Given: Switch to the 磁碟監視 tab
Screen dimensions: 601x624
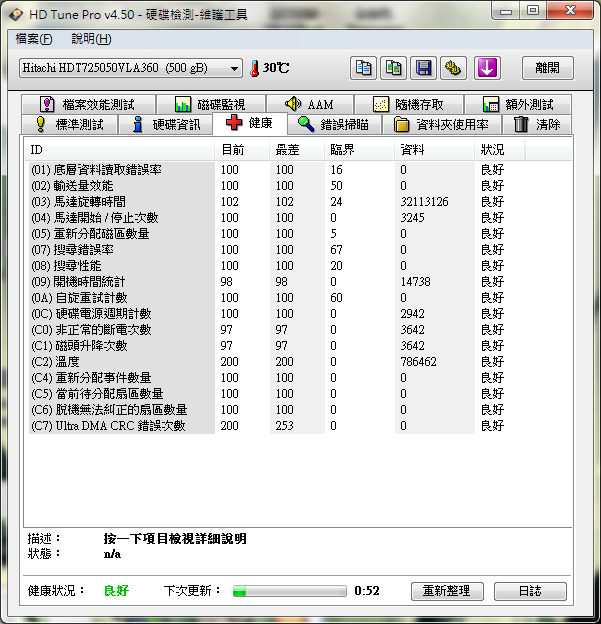Looking at the screenshot, I should coord(211,105).
